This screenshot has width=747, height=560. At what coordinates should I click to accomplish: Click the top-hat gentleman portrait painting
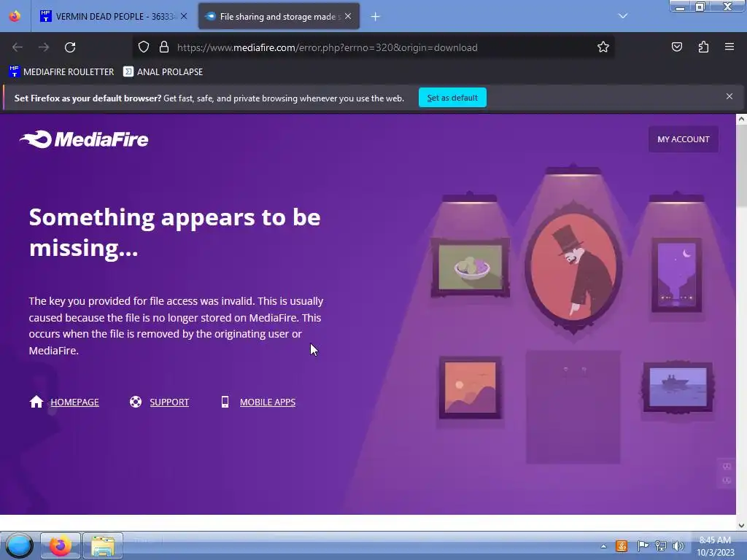pyautogui.click(x=573, y=267)
